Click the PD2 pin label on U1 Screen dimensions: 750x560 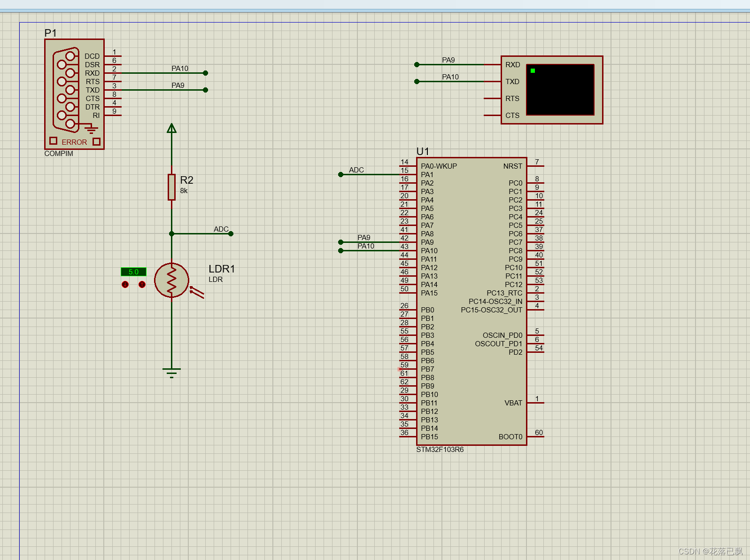click(x=516, y=352)
